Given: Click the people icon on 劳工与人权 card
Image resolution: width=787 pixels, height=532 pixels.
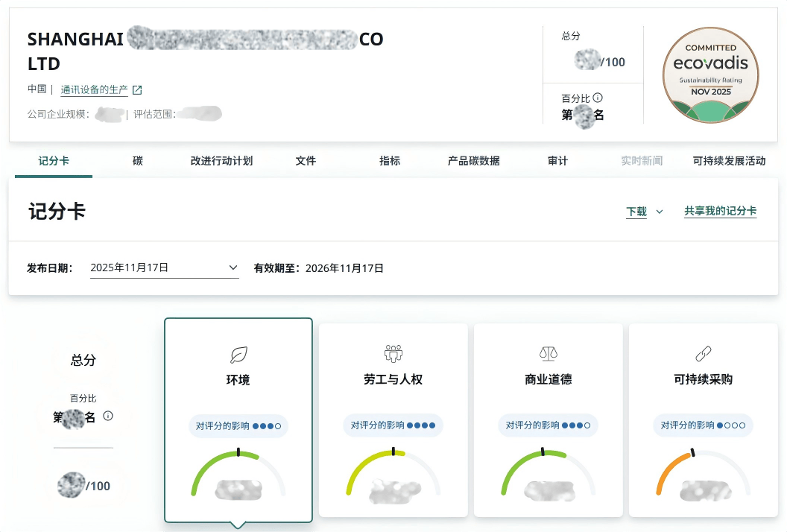Looking at the screenshot, I should click(x=393, y=353).
